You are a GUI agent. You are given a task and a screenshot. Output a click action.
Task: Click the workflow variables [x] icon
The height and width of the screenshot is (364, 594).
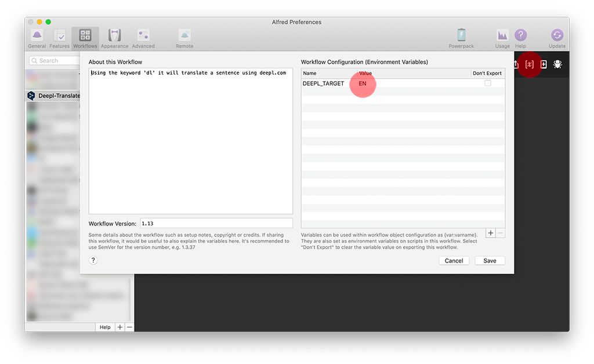point(529,64)
